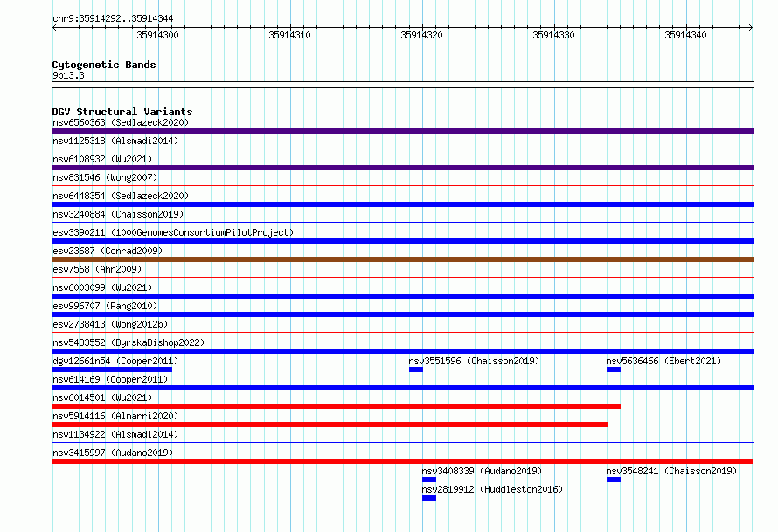Click the small blue nsv3408339 bar
Viewport: 778px width, 532px height.
pyautogui.click(x=429, y=480)
